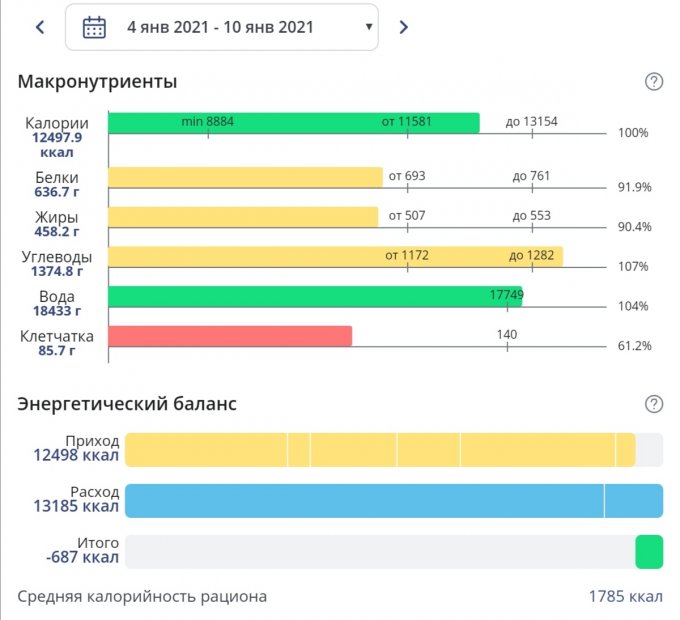Click the green Итого balance indicator
Viewport: 680px width, 620px height.
click(x=649, y=552)
